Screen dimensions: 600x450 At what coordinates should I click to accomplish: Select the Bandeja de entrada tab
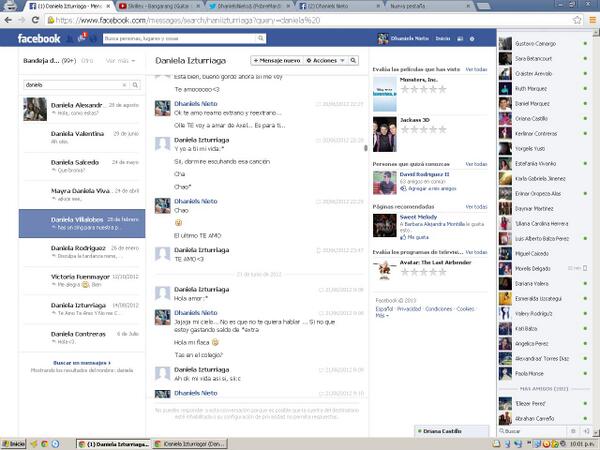[49, 61]
